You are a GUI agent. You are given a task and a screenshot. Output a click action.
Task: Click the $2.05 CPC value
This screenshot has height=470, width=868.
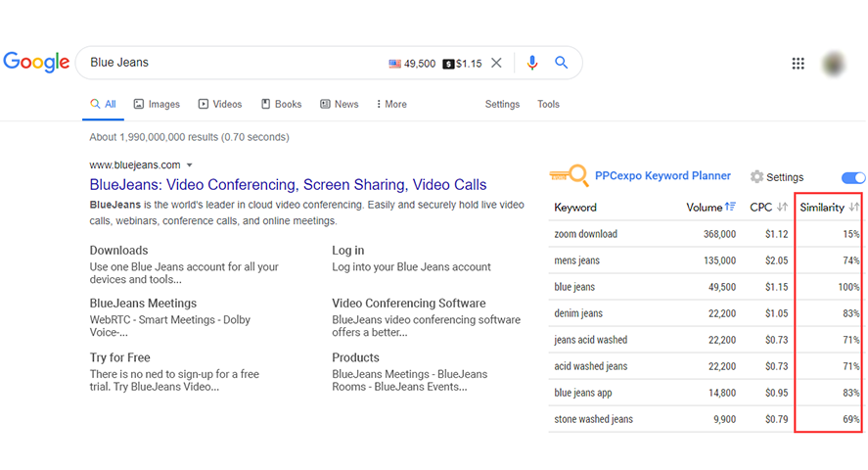tap(776, 260)
